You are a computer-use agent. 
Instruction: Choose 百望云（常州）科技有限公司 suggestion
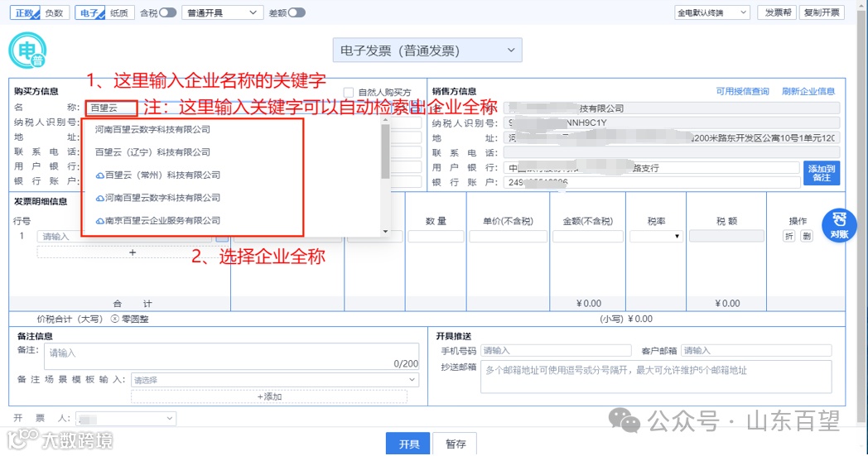click(157, 175)
